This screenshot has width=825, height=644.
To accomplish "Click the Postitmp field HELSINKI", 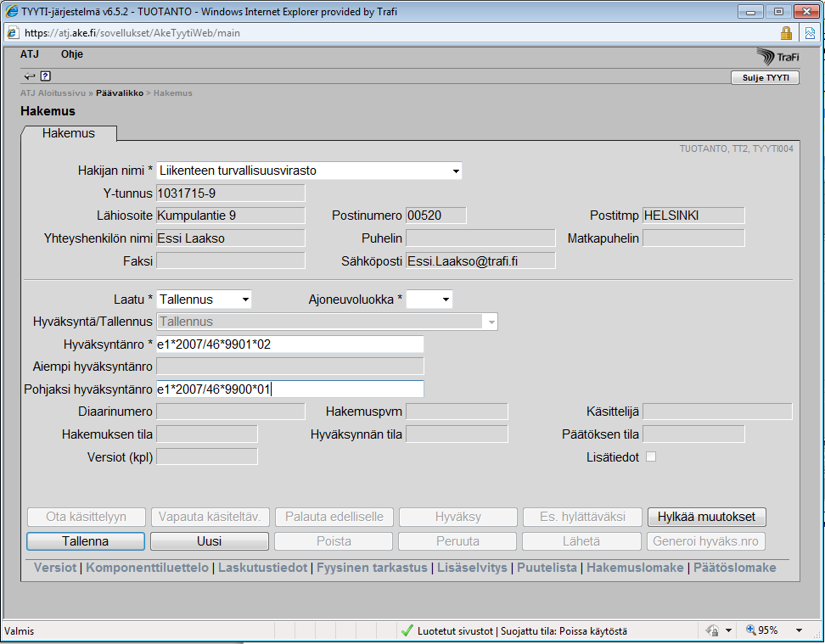I will coord(693,216).
